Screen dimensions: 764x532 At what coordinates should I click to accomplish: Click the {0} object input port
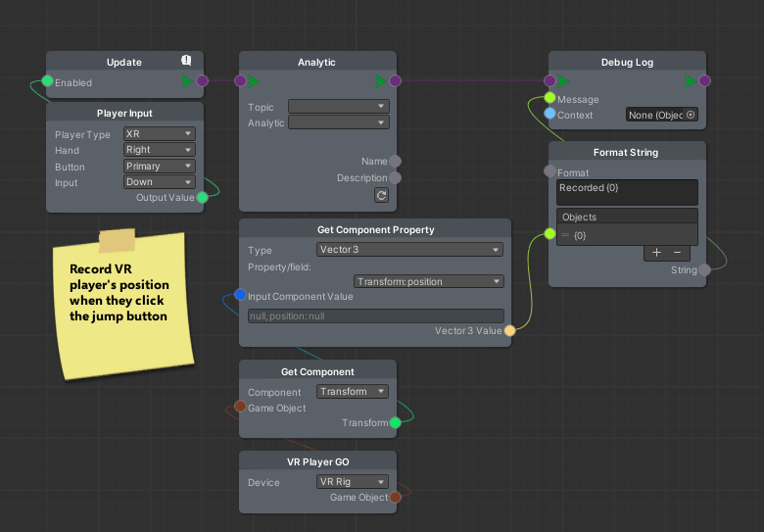(549, 234)
